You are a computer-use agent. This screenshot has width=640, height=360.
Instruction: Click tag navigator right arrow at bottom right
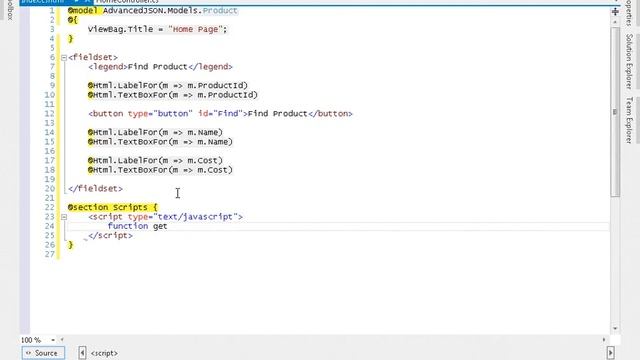(x=611, y=353)
